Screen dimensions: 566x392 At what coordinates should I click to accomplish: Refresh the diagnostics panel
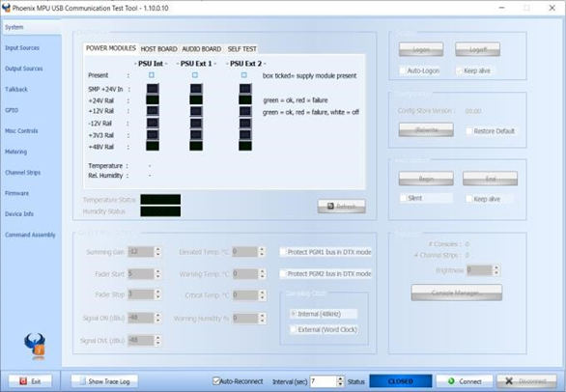pos(342,207)
